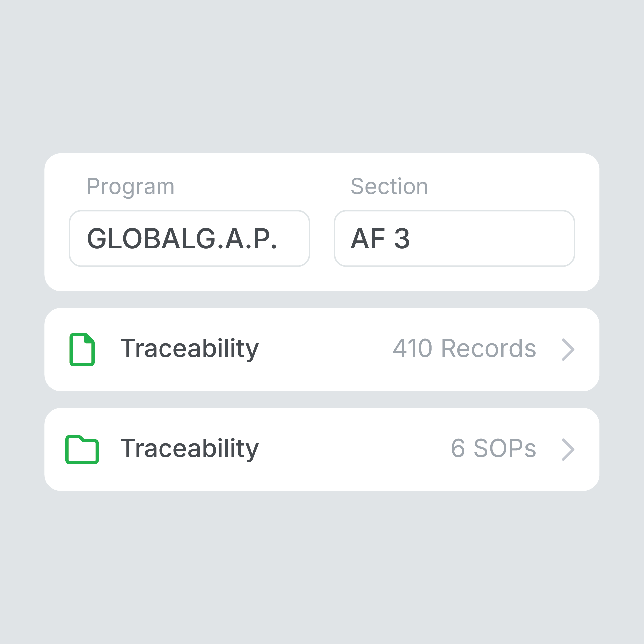This screenshot has height=644, width=644.
Task: Click the word SOPs in the second row
Action: point(505,448)
